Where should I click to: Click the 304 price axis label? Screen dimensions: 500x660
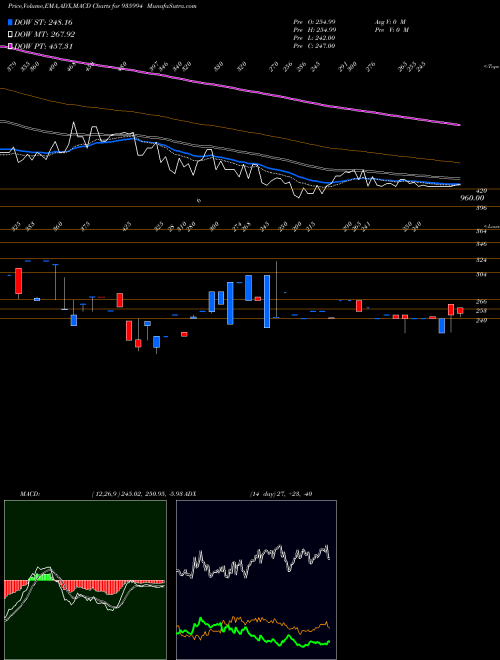pos(481,274)
